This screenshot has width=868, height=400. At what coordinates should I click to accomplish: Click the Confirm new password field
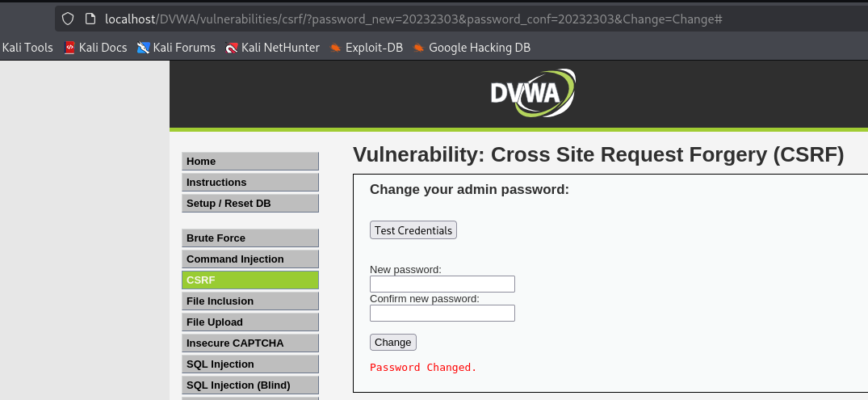click(442, 314)
